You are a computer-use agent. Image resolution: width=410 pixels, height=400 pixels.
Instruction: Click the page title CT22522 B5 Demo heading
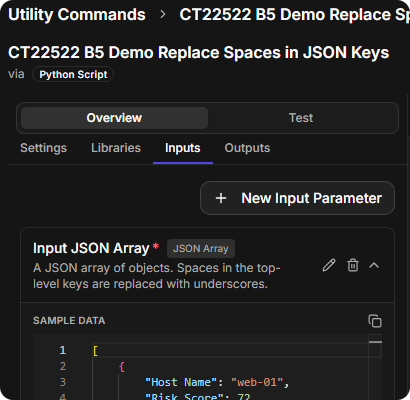point(198,52)
